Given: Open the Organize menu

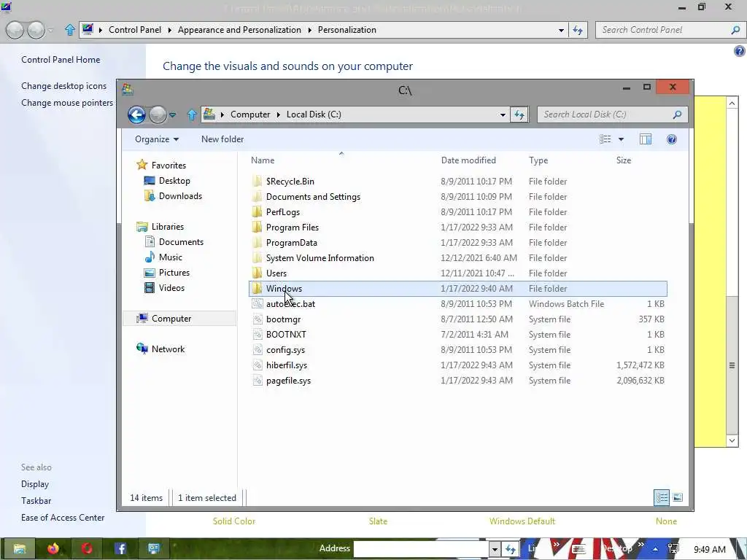Looking at the screenshot, I should (157, 139).
